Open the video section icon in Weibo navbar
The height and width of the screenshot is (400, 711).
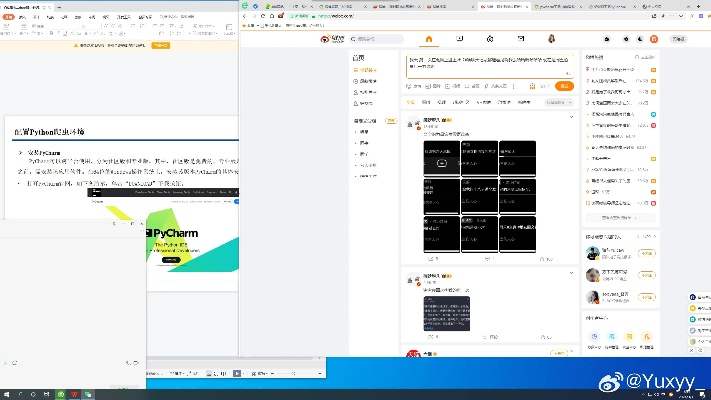[459, 39]
